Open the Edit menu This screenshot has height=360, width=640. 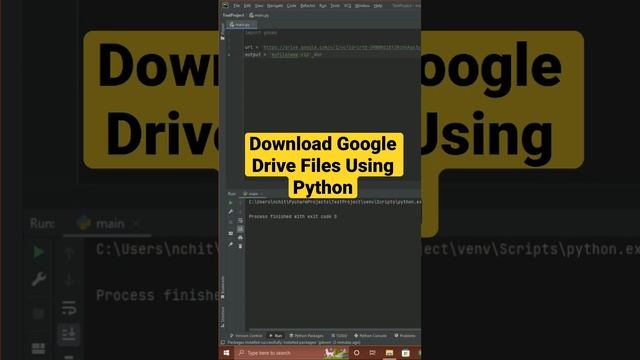pos(247,6)
